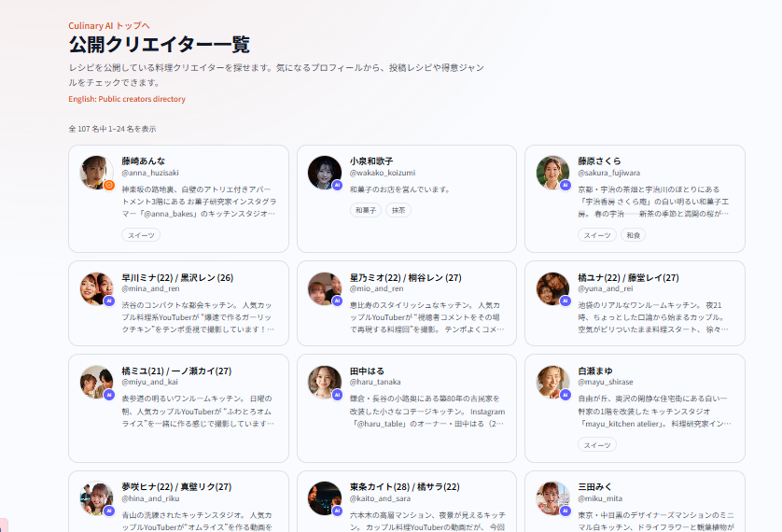
Task: Click the AI badge on 三田みく's avatar
Action: click(566, 511)
